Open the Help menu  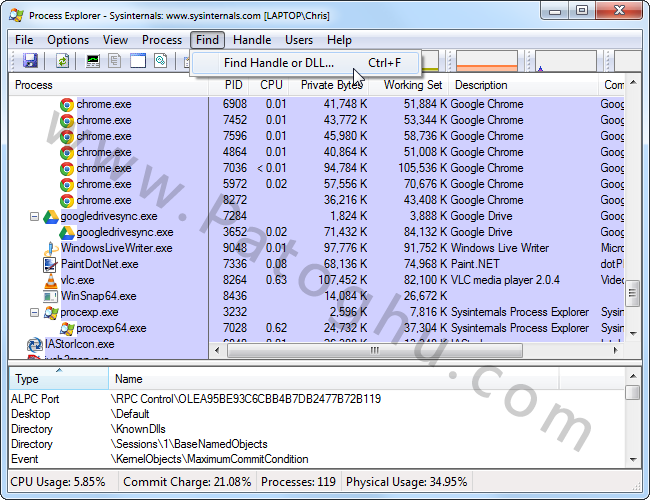[x=339, y=40]
